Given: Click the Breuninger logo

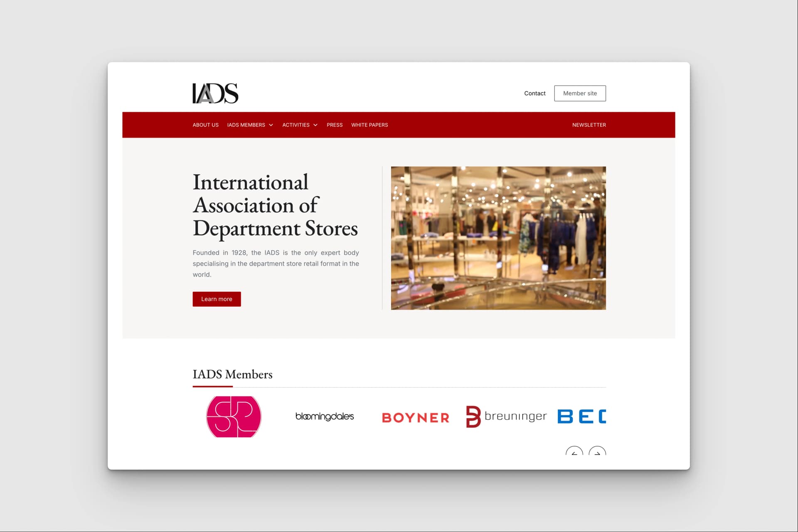Looking at the screenshot, I should click(506, 416).
